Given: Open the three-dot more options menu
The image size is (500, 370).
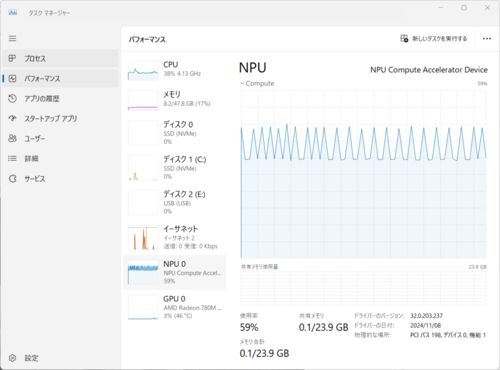Looking at the screenshot, I should pyautogui.click(x=487, y=39).
